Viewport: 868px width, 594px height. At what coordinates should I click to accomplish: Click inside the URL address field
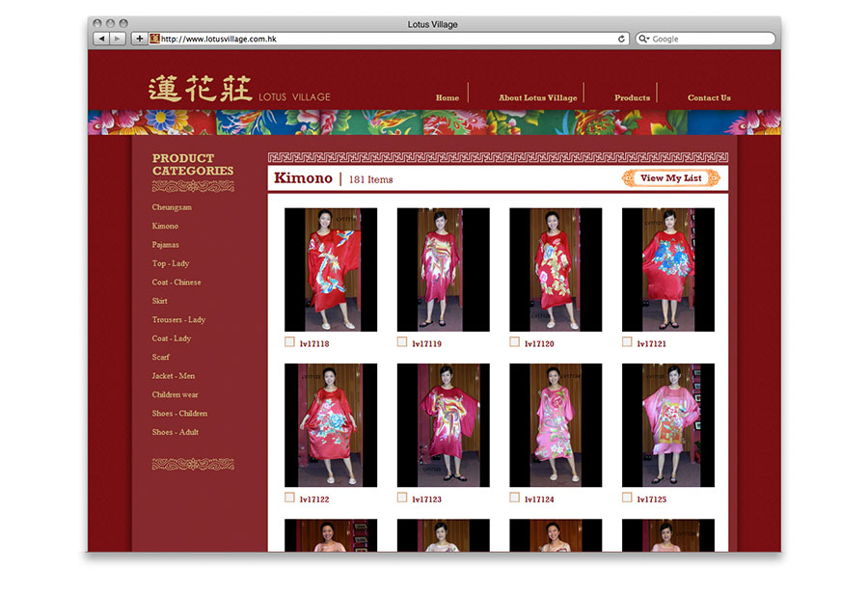tap(386, 39)
